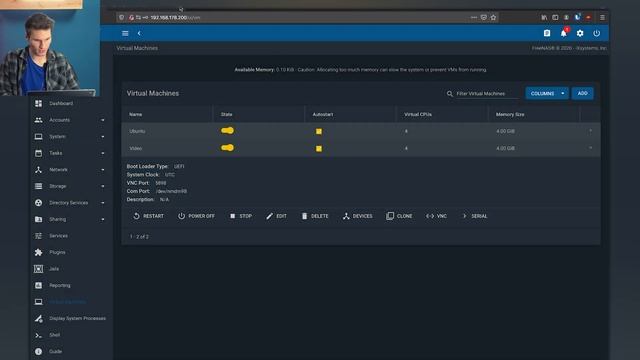The height and width of the screenshot is (360, 640).
Task: Open the alerts bell icon
Action: (564, 33)
